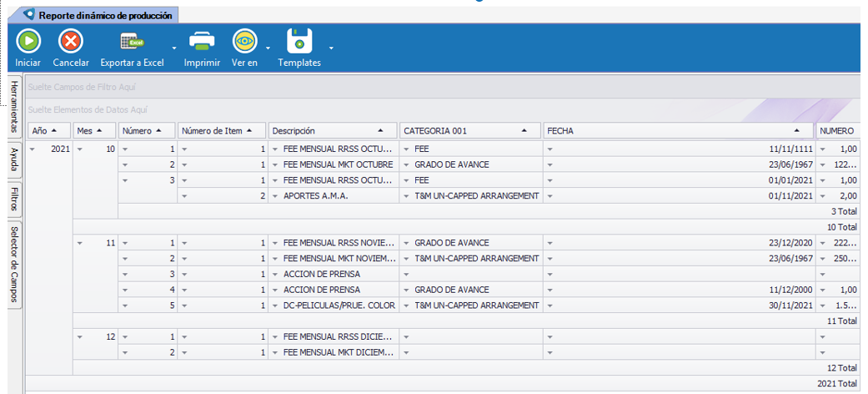Screen dimensions: 868x394
Task: Collapse the 2021 year group
Action: click(x=33, y=149)
